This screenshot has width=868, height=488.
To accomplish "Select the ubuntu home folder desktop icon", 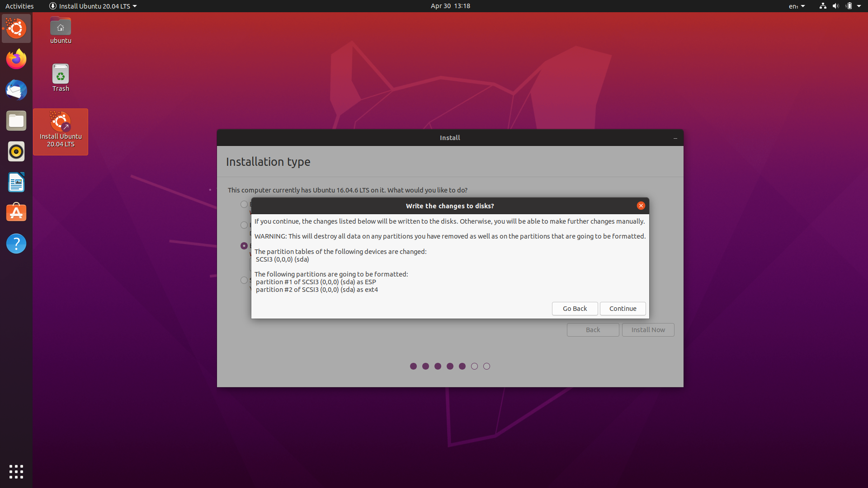I will click(x=61, y=30).
